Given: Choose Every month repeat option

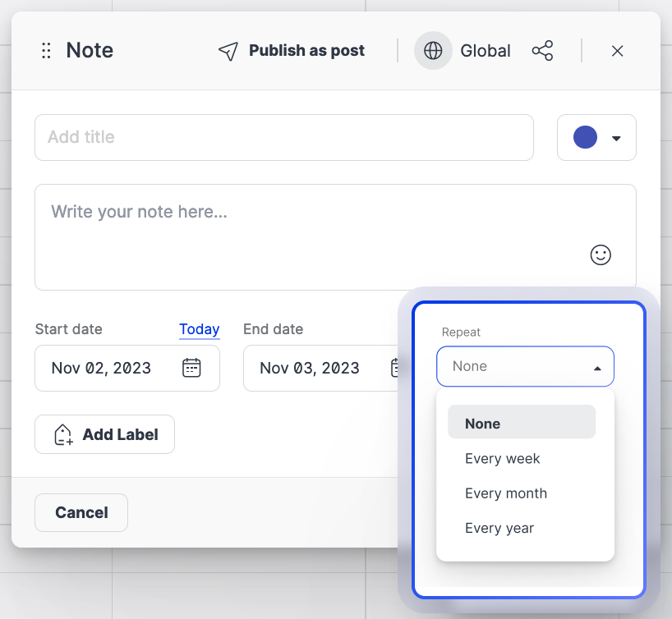Looking at the screenshot, I should pyautogui.click(x=506, y=493).
